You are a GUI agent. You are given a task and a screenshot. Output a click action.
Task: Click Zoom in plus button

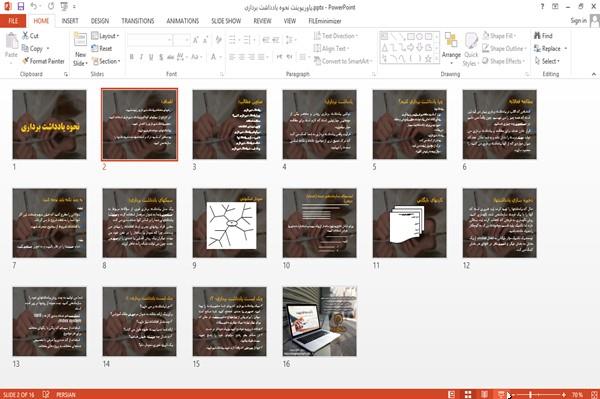[x=564, y=394]
